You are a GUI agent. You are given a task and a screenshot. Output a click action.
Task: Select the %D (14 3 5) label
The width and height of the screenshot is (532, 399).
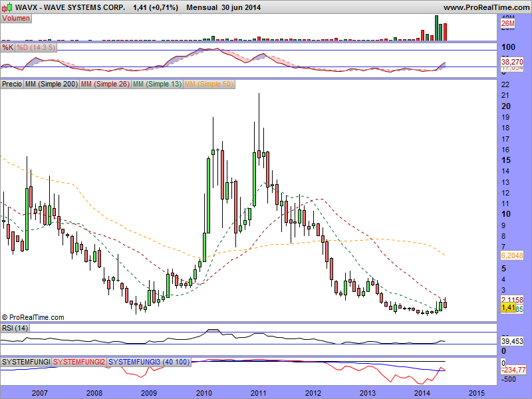(36, 47)
